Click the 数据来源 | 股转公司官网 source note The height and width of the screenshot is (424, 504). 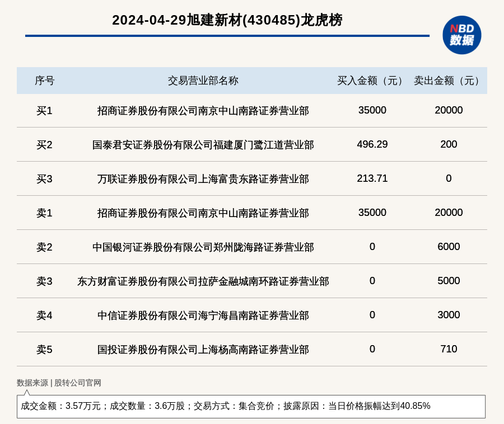pos(59,383)
